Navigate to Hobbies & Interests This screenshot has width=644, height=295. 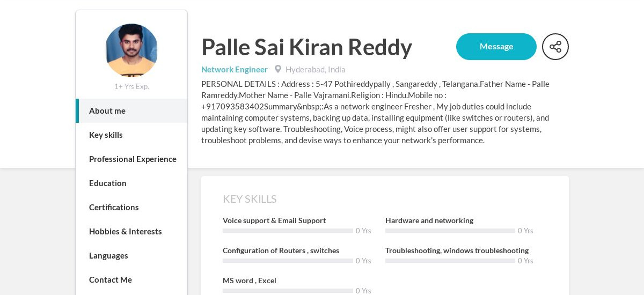[x=131, y=231]
